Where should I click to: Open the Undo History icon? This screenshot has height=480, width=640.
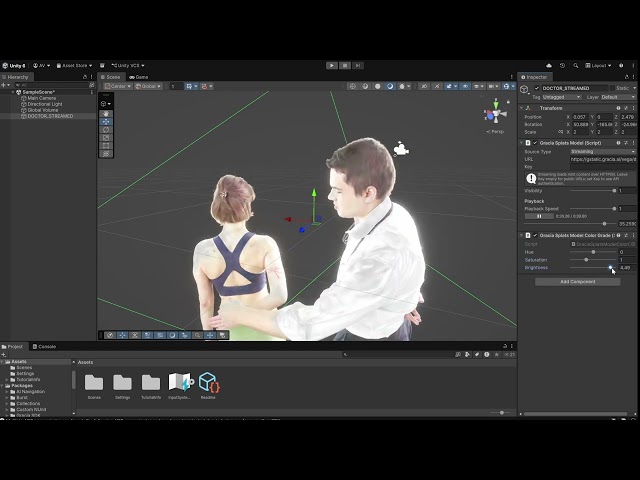(x=562, y=65)
